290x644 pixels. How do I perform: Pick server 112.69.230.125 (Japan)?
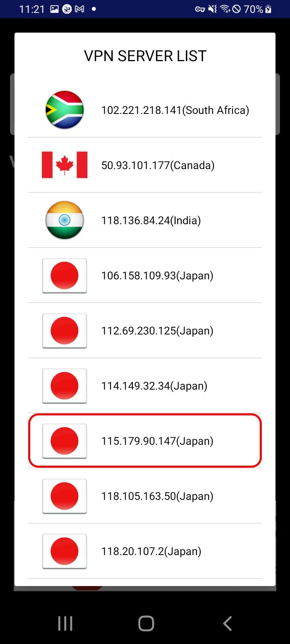[x=145, y=330]
